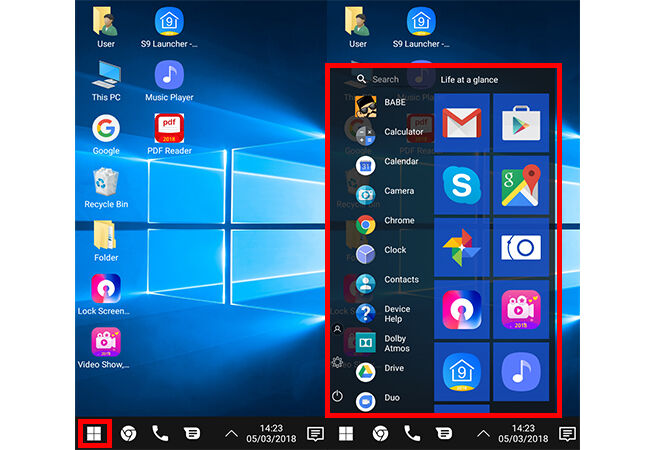Open Dolby Atmos from the app list
Viewport: 650px width, 450px height.
coord(383,343)
